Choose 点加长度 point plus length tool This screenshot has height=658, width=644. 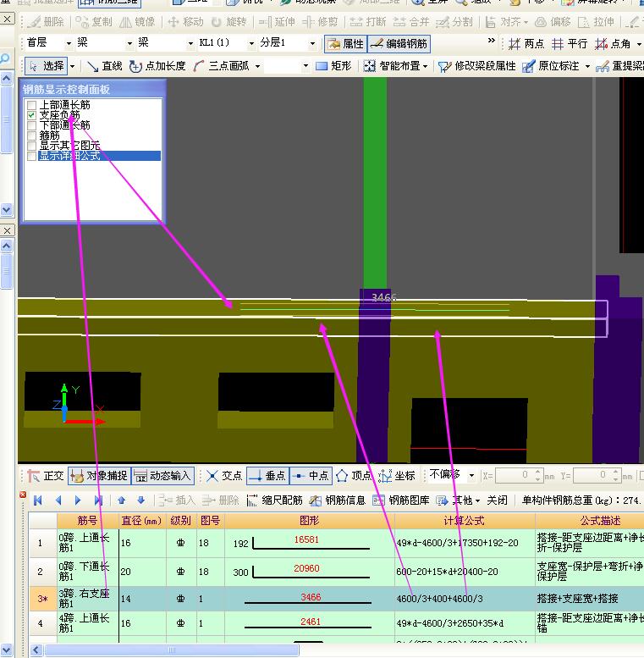pyautogui.click(x=157, y=66)
